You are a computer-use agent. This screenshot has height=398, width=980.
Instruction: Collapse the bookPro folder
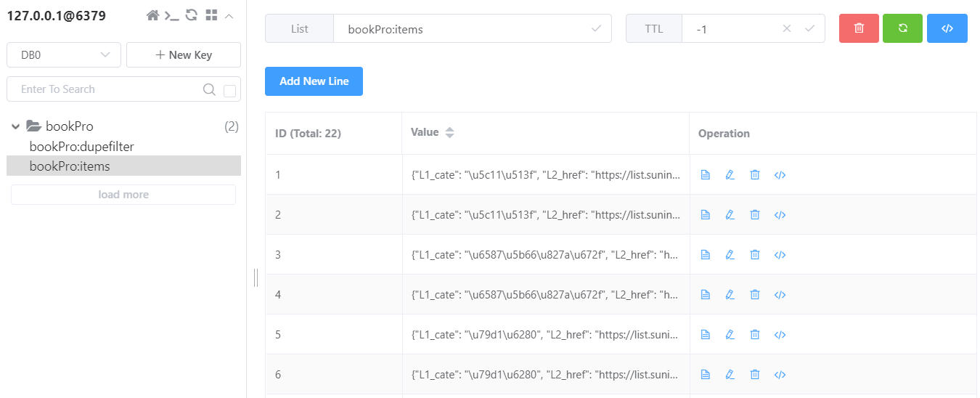pos(15,126)
